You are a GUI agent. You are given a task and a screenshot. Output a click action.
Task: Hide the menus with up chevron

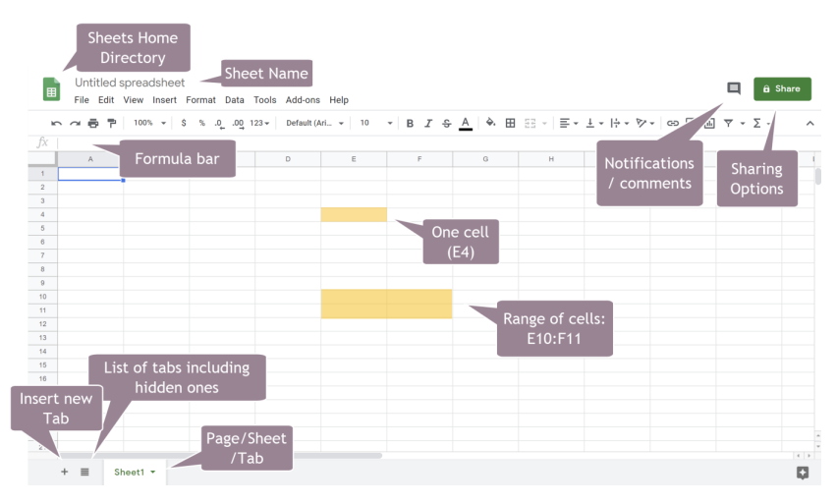click(809, 124)
